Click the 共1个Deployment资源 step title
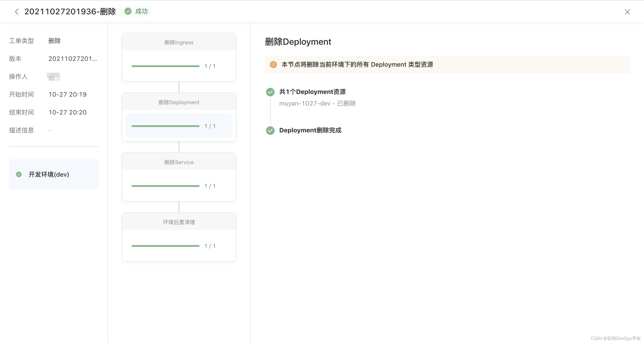The width and height of the screenshot is (644, 343). [312, 92]
